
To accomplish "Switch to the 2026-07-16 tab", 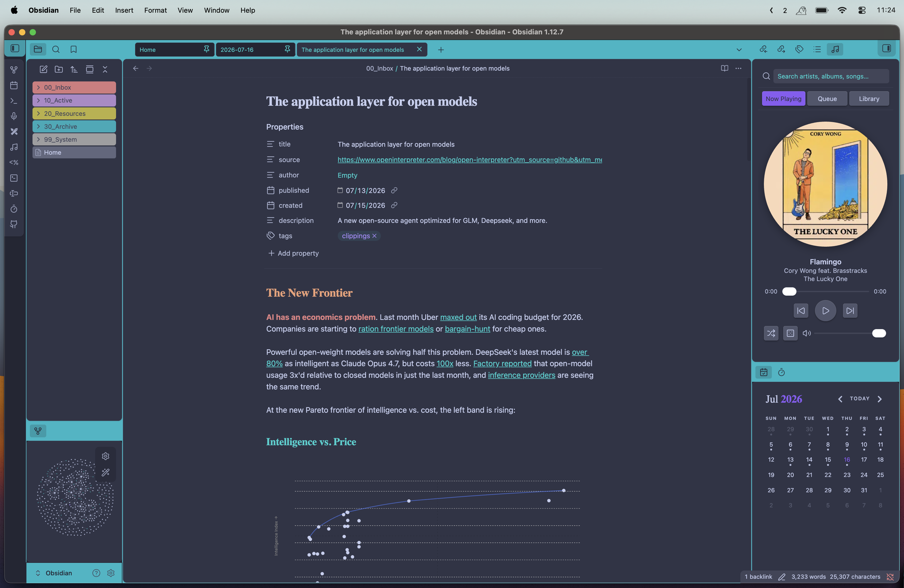I will [x=255, y=50].
